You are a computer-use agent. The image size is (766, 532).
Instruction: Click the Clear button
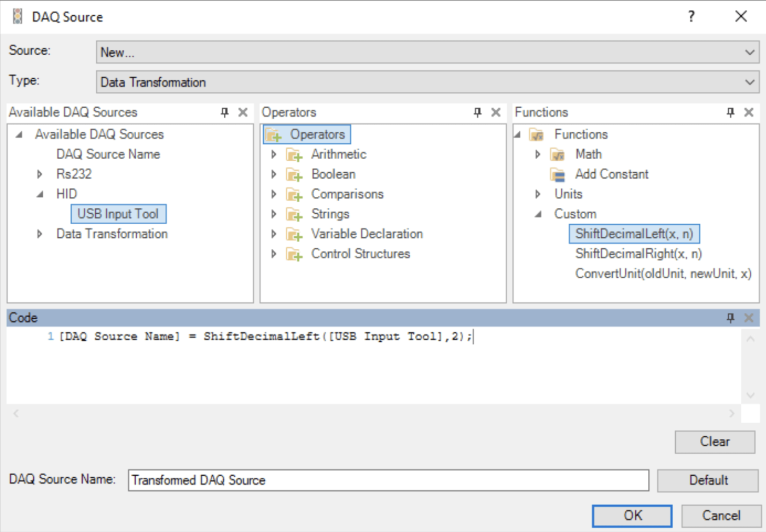pos(715,442)
